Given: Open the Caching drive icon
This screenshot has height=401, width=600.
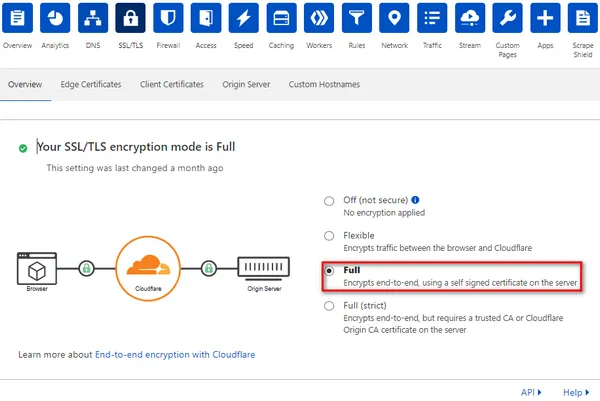Looking at the screenshot, I should tap(281, 18).
